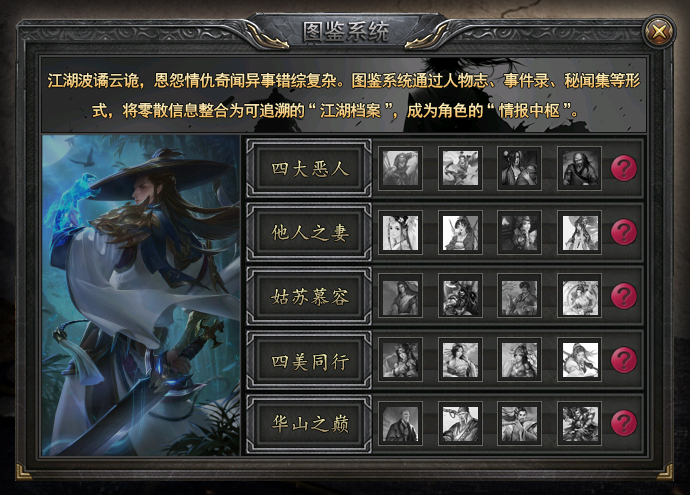
Task: Select the 四大恶人 category
Action: coord(309,168)
